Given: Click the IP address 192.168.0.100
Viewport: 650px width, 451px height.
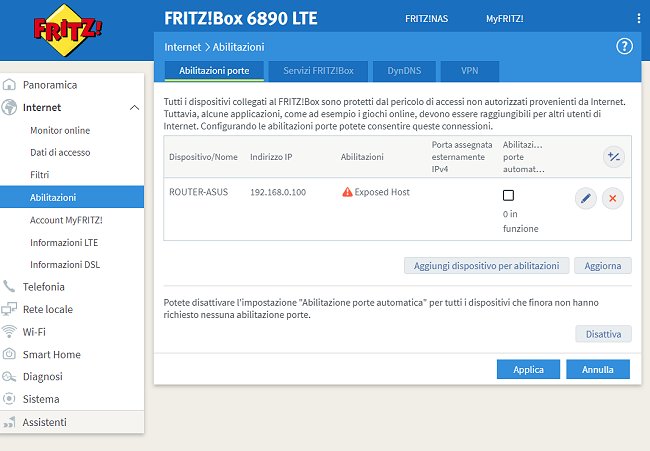Looking at the screenshot, I should tap(278, 192).
